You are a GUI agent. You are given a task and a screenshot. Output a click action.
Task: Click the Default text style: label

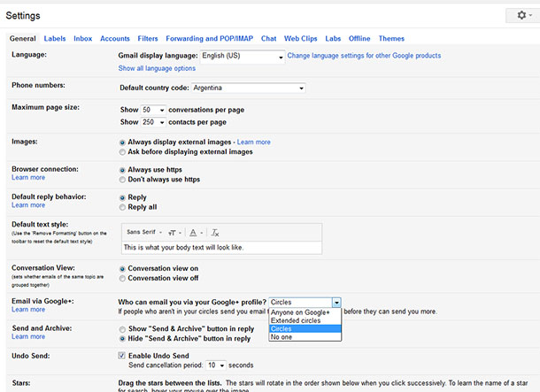tap(40, 225)
